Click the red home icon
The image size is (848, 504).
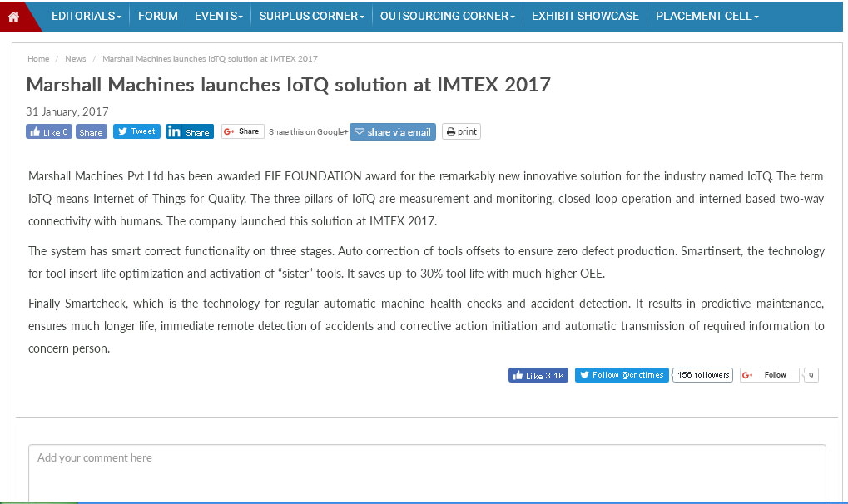tap(14, 16)
